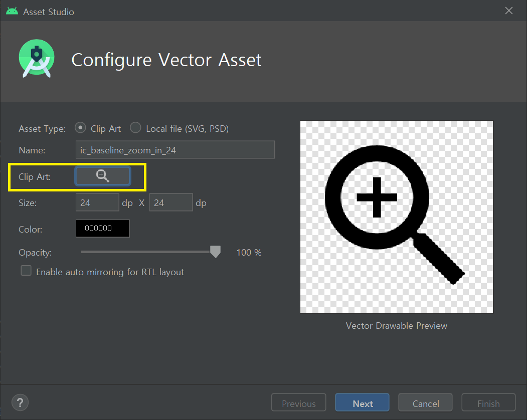527x420 pixels.
Task: Cancel the vector asset configuration
Action: click(x=425, y=403)
